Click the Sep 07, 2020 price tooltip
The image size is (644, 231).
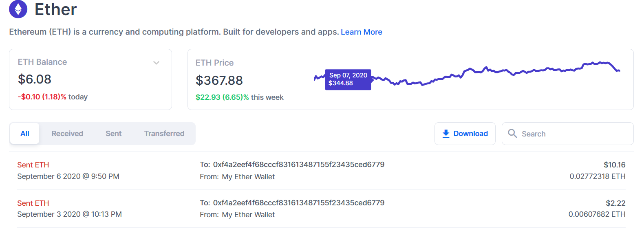348,79
